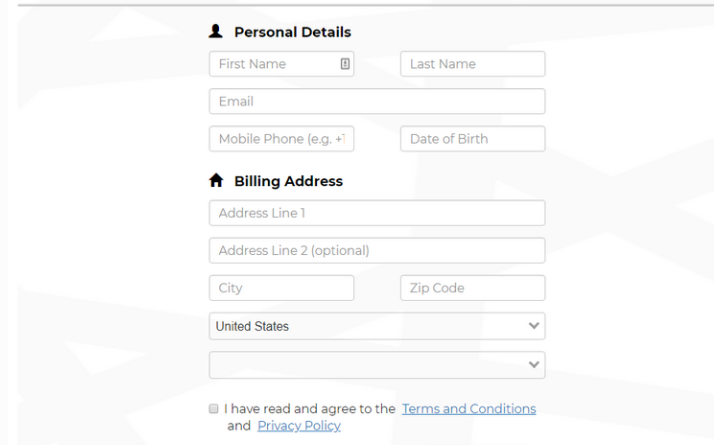Focus the Zip Code input field
Viewport: 714px width, 445px height.
pyautogui.click(x=473, y=287)
